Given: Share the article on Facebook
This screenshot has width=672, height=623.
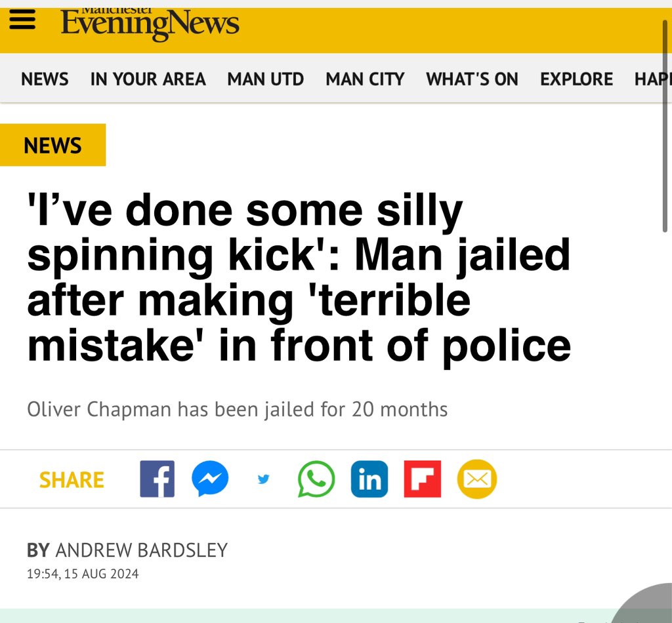Looking at the screenshot, I should pos(157,479).
